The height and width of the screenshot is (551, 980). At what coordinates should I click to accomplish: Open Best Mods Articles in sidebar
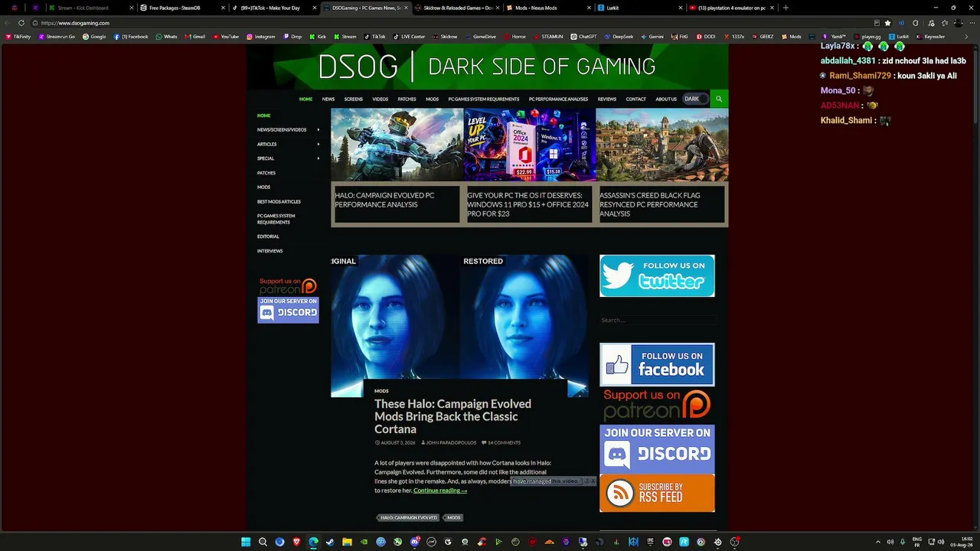pos(279,202)
